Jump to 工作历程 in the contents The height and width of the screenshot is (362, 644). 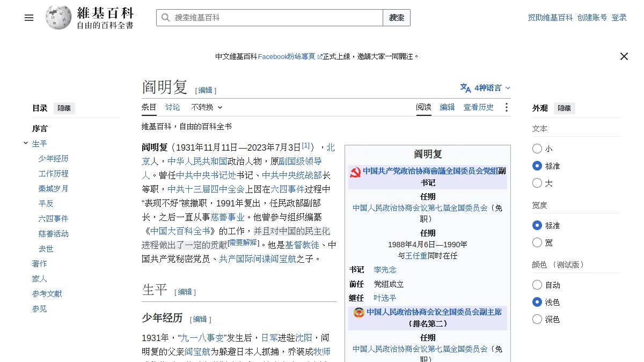pos(54,174)
